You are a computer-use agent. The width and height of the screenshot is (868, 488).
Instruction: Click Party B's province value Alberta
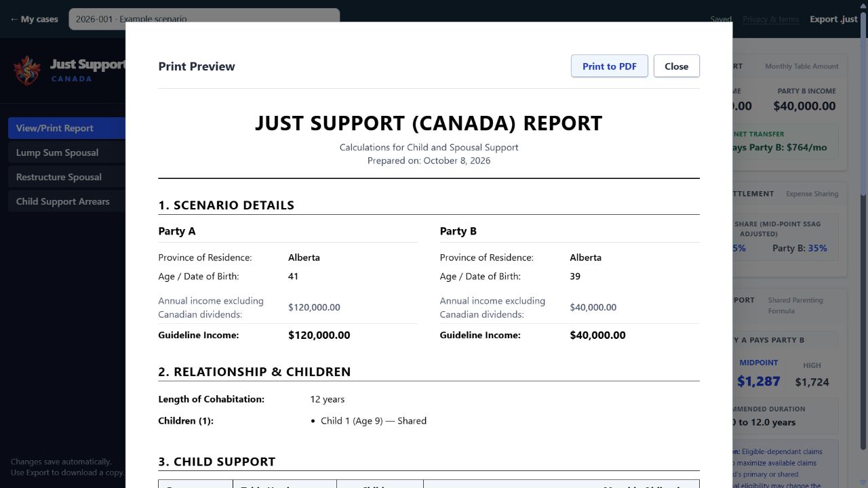pyautogui.click(x=585, y=258)
